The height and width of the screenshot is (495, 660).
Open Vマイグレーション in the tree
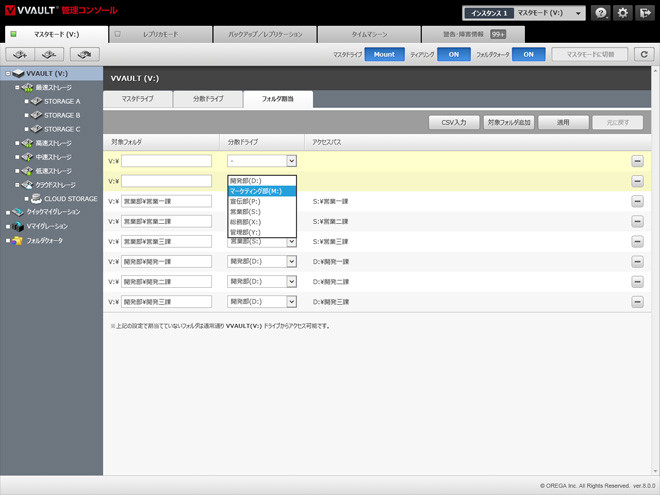tap(47, 226)
